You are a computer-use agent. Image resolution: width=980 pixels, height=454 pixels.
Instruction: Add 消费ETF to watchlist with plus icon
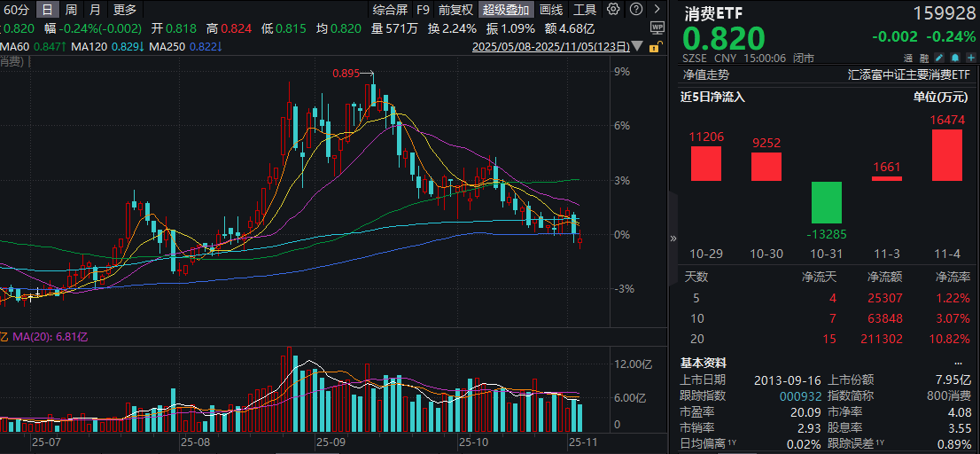(970, 59)
